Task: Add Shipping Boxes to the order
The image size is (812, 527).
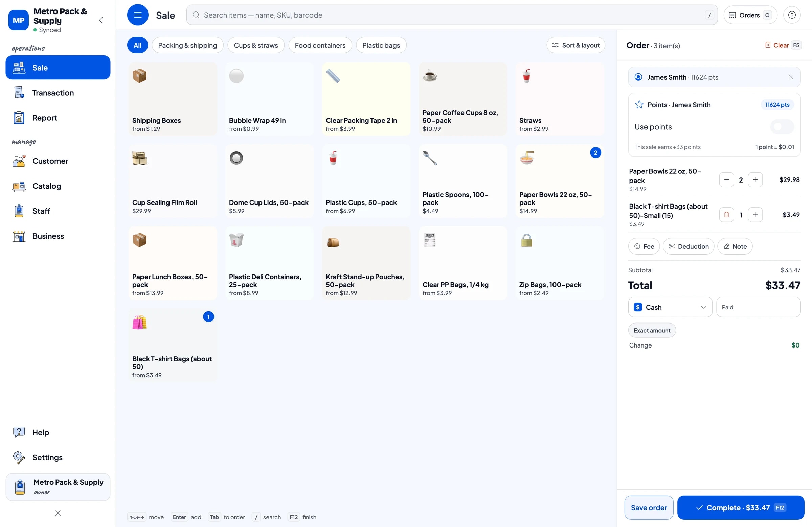Action: (173, 99)
